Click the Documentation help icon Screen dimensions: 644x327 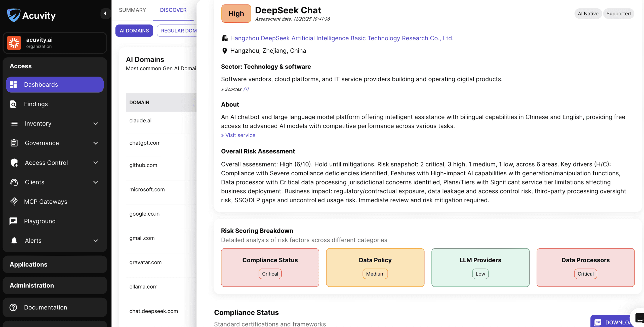[13, 307]
